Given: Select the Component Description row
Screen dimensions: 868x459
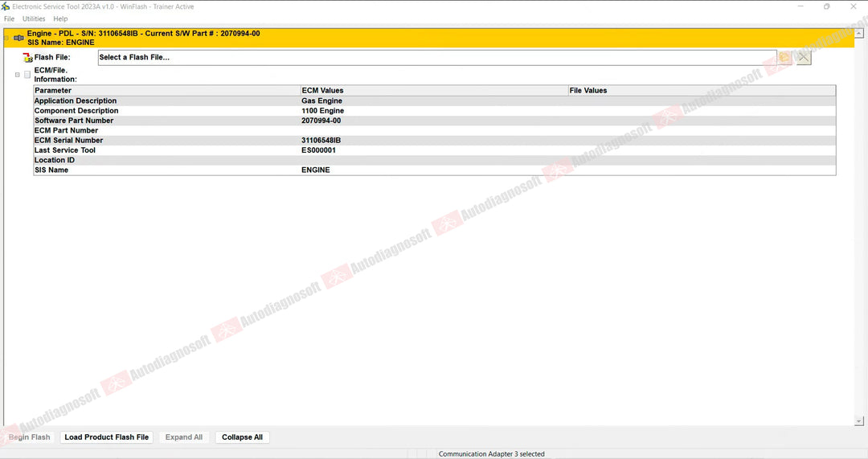Looking at the screenshot, I should [x=435, y=111].
